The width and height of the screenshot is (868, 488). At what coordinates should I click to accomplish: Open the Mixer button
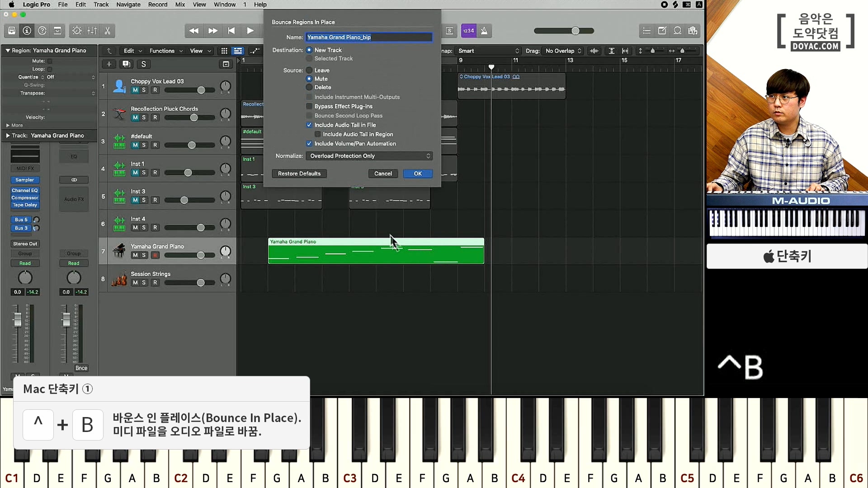click(92, 31)
